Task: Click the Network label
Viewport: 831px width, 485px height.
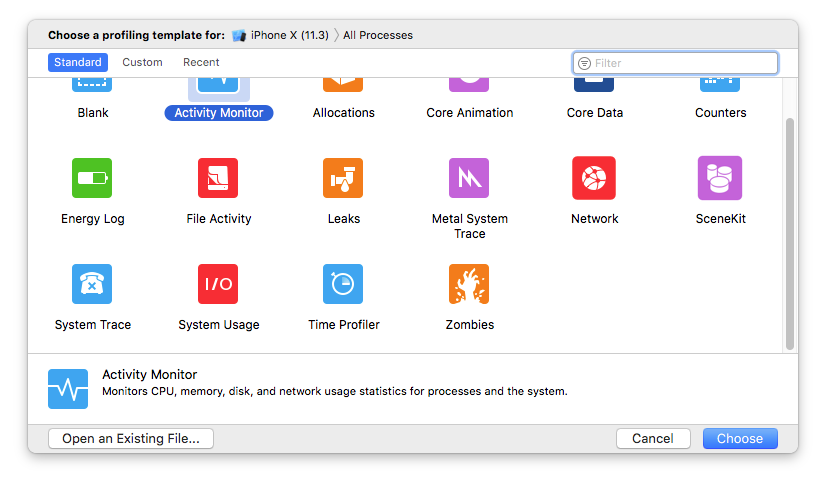Action: (595, 218)
